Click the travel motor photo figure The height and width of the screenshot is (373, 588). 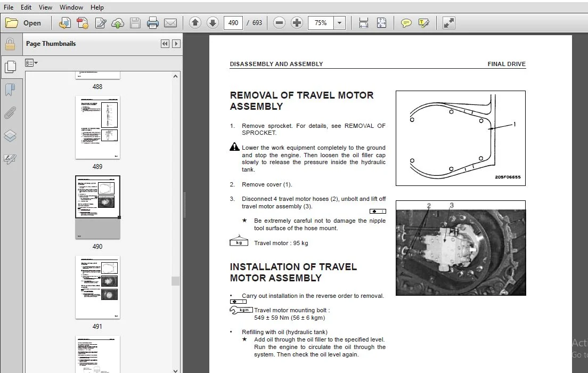[x=461, y=248]
